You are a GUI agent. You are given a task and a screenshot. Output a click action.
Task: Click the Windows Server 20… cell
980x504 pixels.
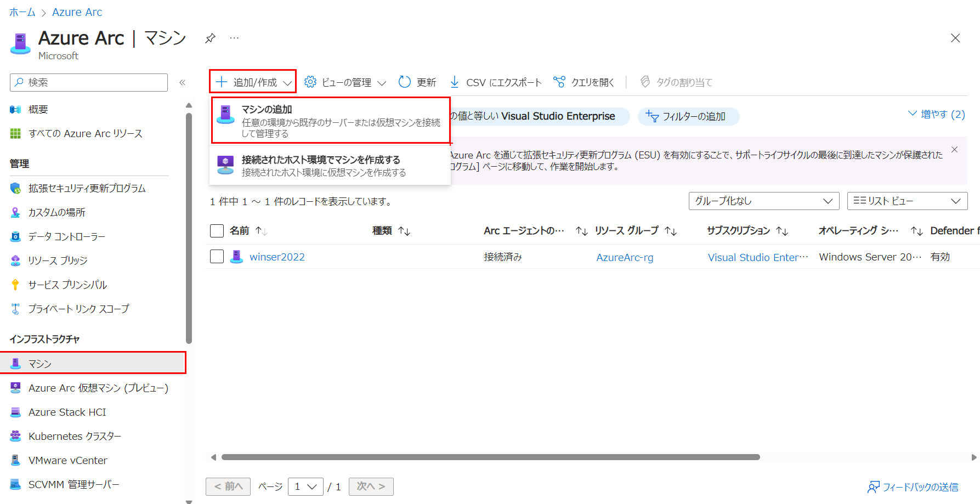(870, 257)
